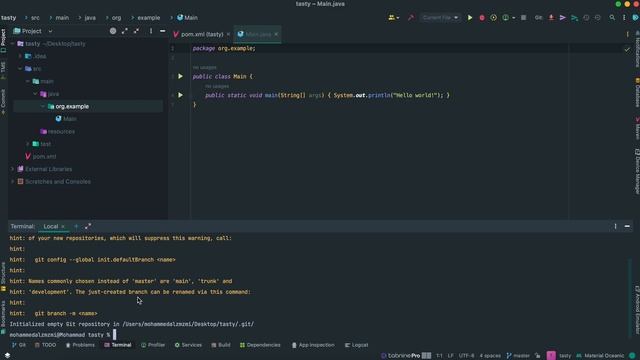The width and height of the screenshot is (640, 360).
Task: Collapse all in the Project panel
Action: (x=136, y=31)
